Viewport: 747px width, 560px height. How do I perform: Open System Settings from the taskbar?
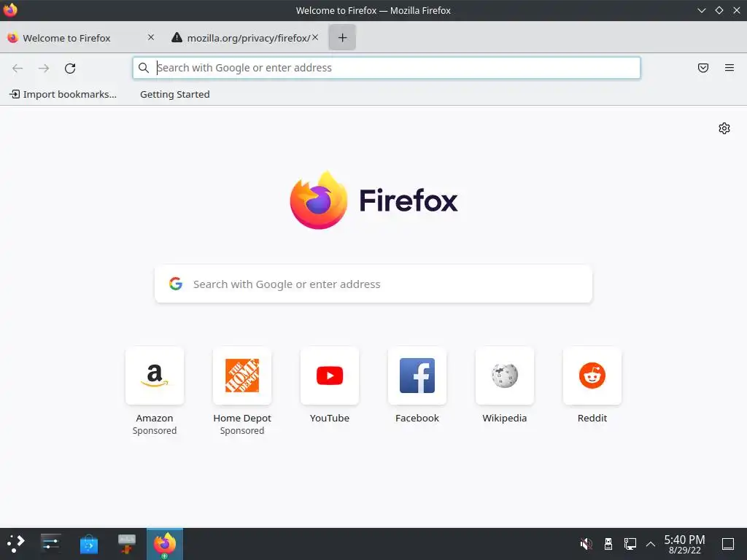(x=50, y=544)
